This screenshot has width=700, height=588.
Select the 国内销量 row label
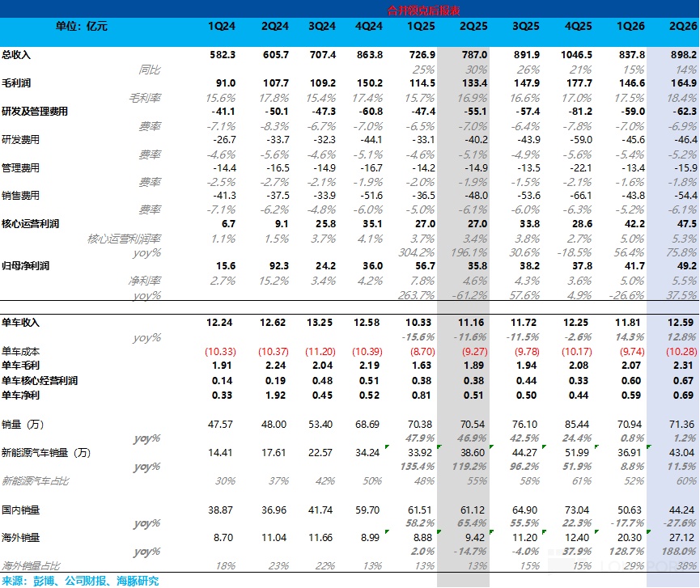[20, 510]
